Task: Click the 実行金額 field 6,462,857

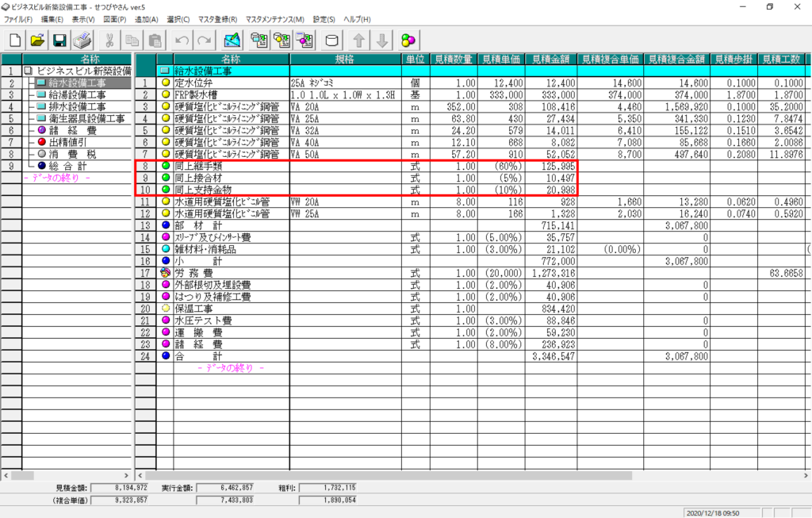Action: (x=225, y=488)
